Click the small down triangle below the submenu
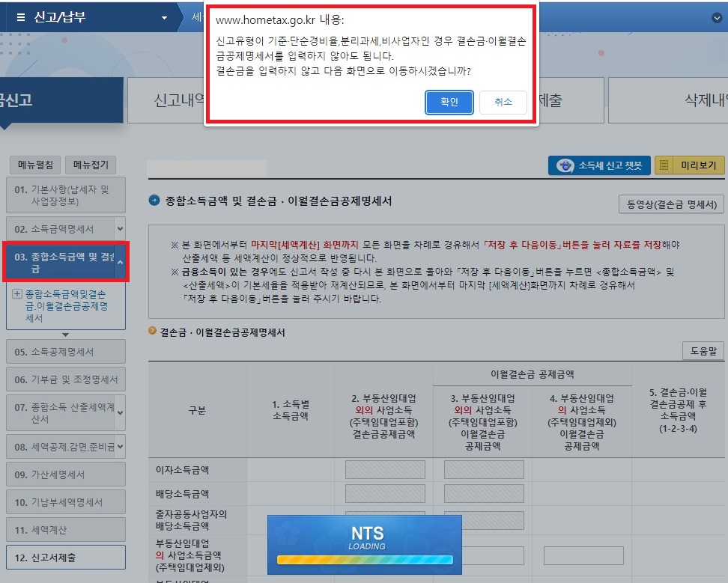Screen dimensions: 728x583 [x=65, y=335]
